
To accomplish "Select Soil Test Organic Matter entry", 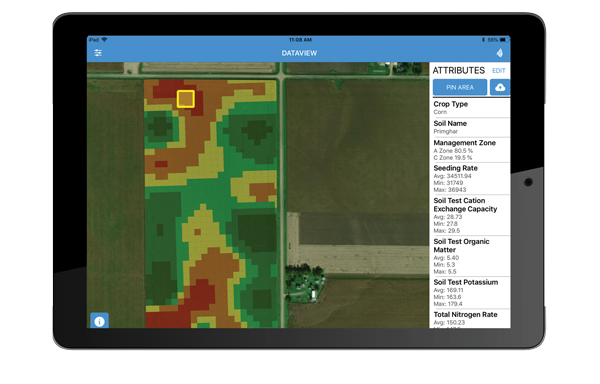I will tap(471, 256).
